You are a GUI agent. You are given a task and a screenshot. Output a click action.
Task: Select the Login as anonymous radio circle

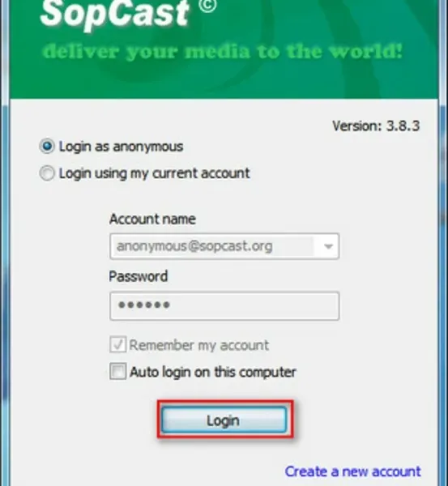pyautogui.click(x=47, y=146)
